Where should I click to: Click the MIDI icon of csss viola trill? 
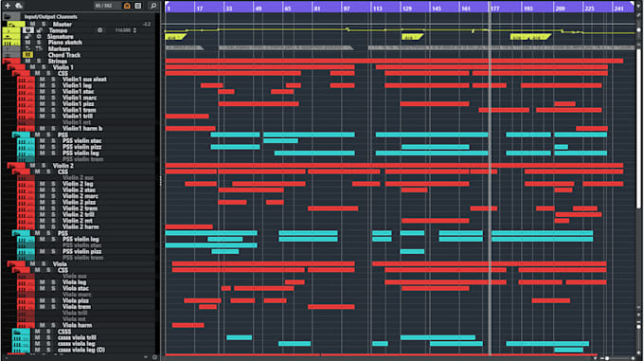click(x=21, y=337)
